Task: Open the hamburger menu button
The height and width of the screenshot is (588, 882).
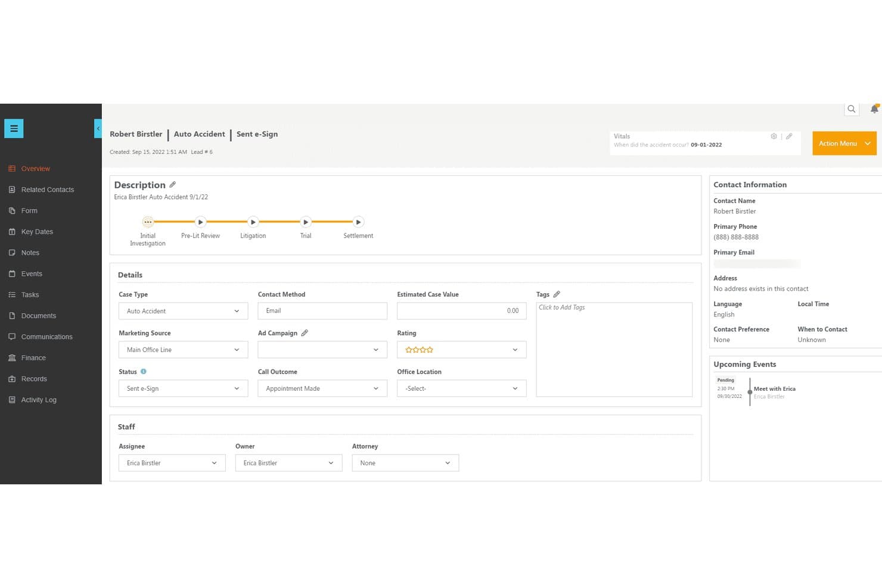Action: pyautogui.click(x=14, y=129)
